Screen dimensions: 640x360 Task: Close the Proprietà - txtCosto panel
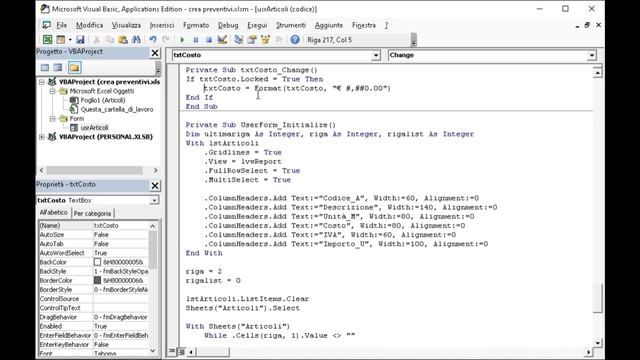(155, 186)
